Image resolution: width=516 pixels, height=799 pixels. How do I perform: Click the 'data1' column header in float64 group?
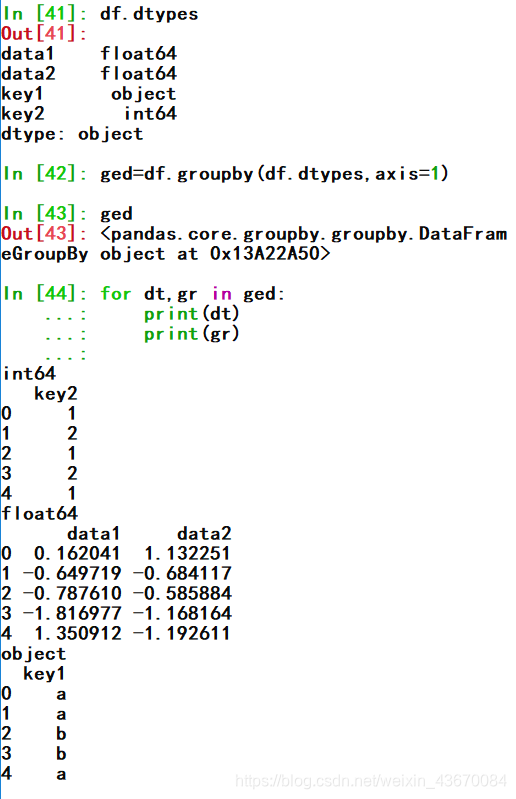coord(93,534)
